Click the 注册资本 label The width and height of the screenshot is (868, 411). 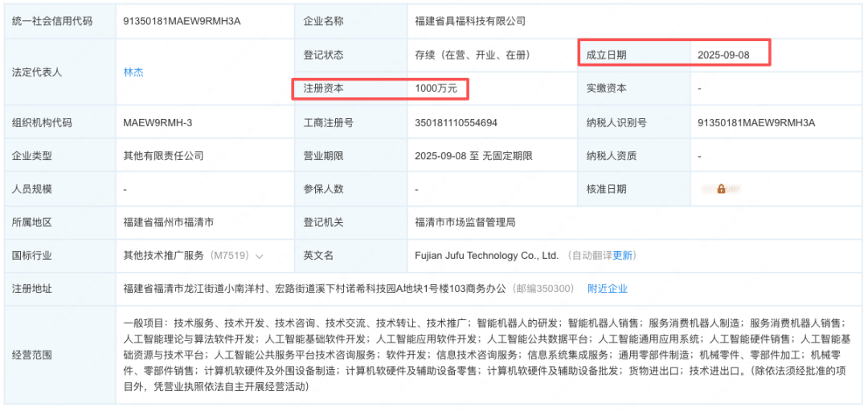pyautogui.click(x=324, y=88)
